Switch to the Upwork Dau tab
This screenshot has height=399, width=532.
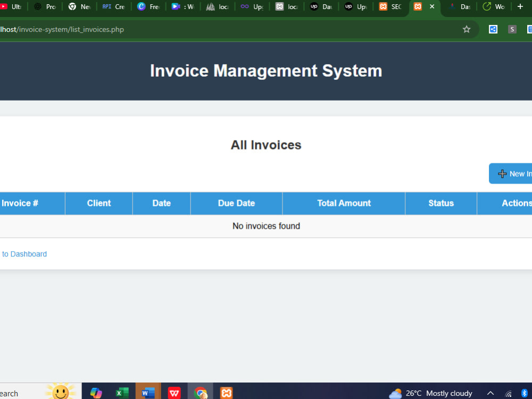tap(321, 7)
